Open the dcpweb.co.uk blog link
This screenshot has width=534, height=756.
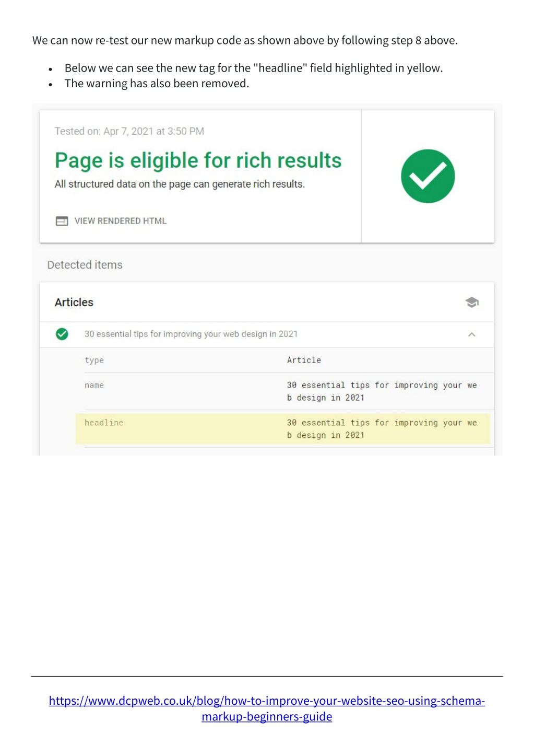(x=267, y=708)
